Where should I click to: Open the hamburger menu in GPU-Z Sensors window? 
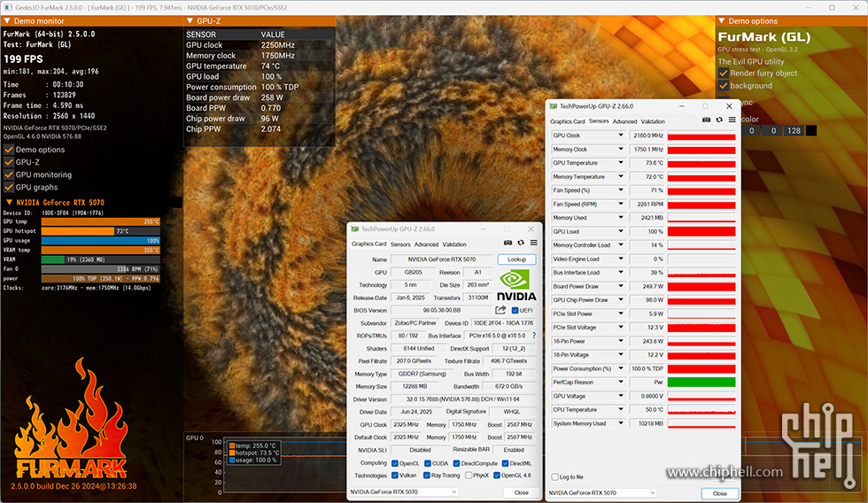[732, 120]
